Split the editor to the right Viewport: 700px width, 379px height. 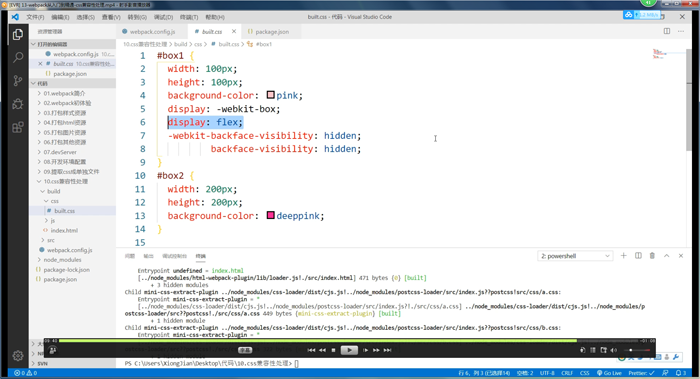[667, 31]
